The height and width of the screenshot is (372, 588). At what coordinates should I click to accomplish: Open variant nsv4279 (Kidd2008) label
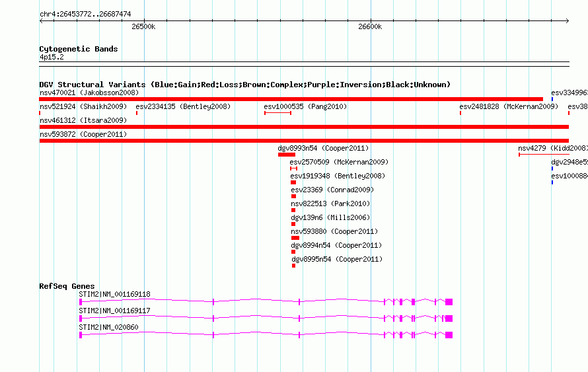[553, 148]
